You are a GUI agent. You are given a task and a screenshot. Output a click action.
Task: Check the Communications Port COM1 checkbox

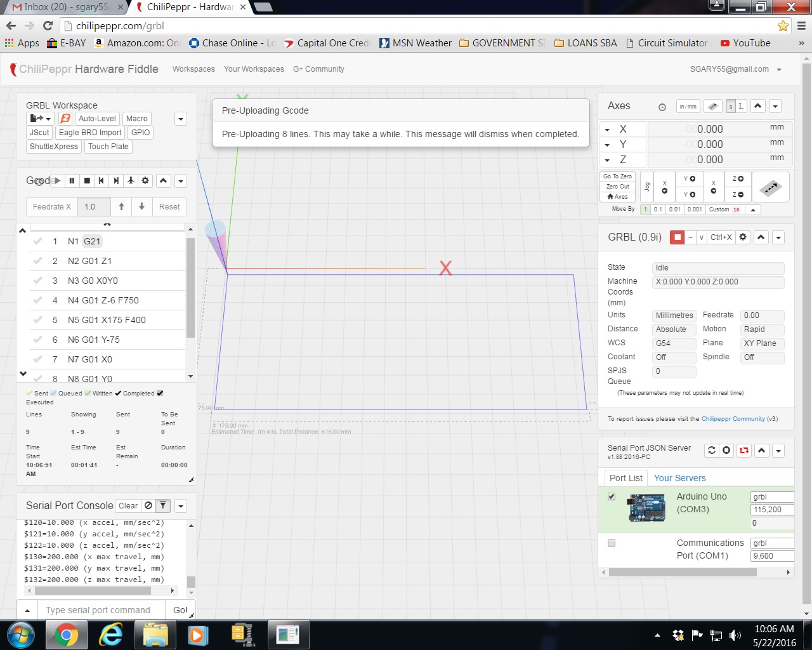click(x=612, y=543)
